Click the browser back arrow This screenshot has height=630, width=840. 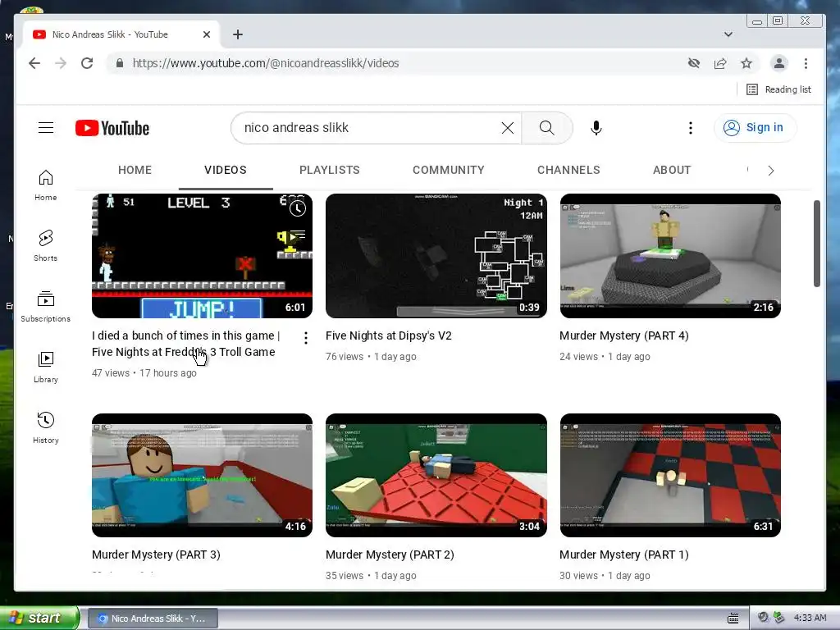coord(34,63)
